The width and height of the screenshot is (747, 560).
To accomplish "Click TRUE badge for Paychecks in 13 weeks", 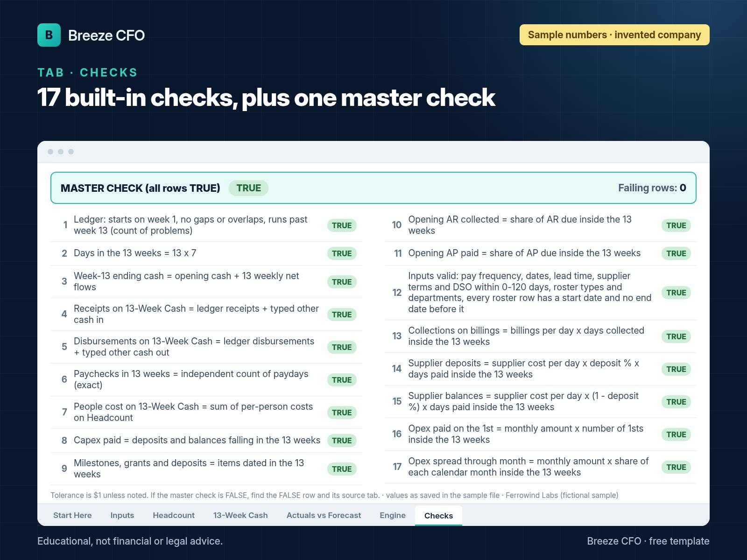I will pyautogui.click(x=342, y=380).
